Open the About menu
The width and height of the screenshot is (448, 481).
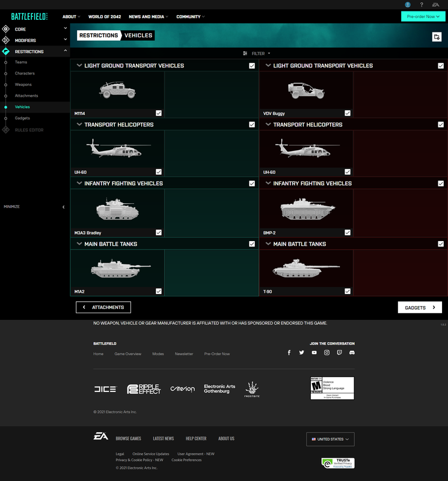point(71,17)
